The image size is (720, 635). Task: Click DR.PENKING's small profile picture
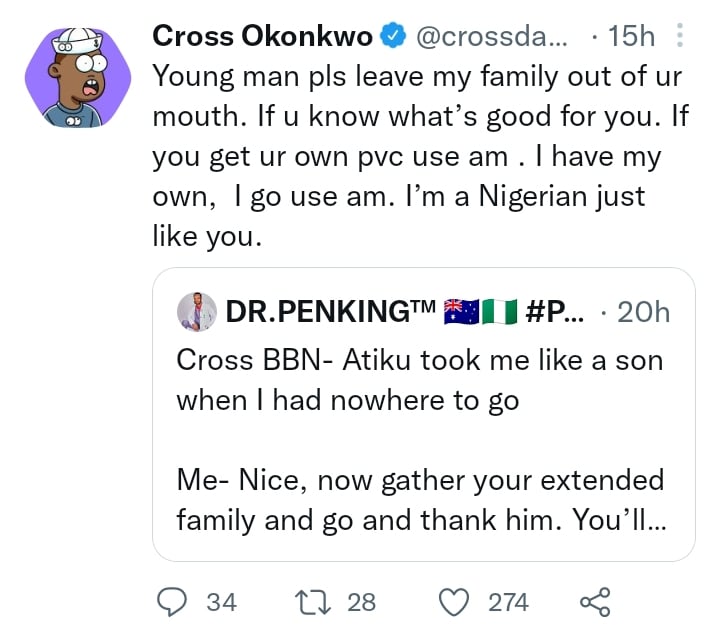(197, 312)
